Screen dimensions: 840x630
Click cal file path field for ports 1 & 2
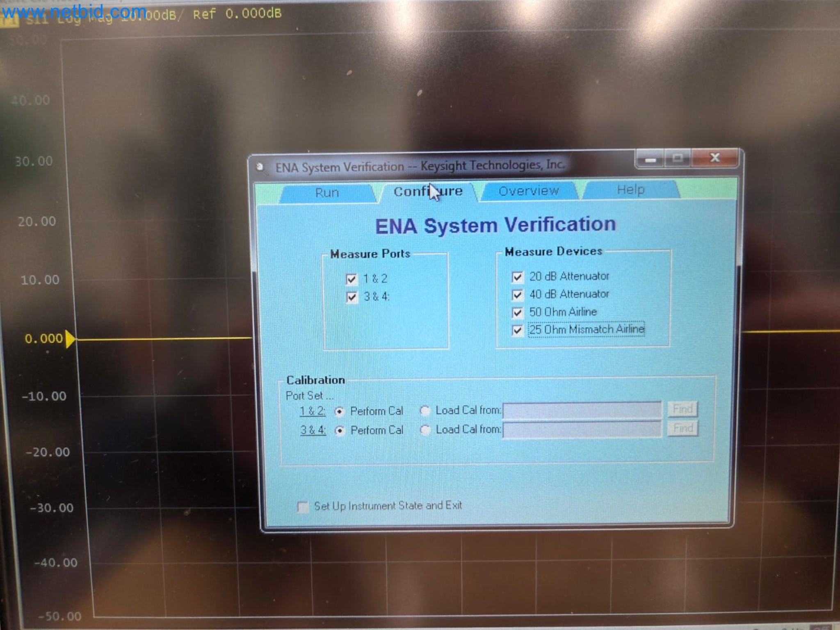(582, 410)
